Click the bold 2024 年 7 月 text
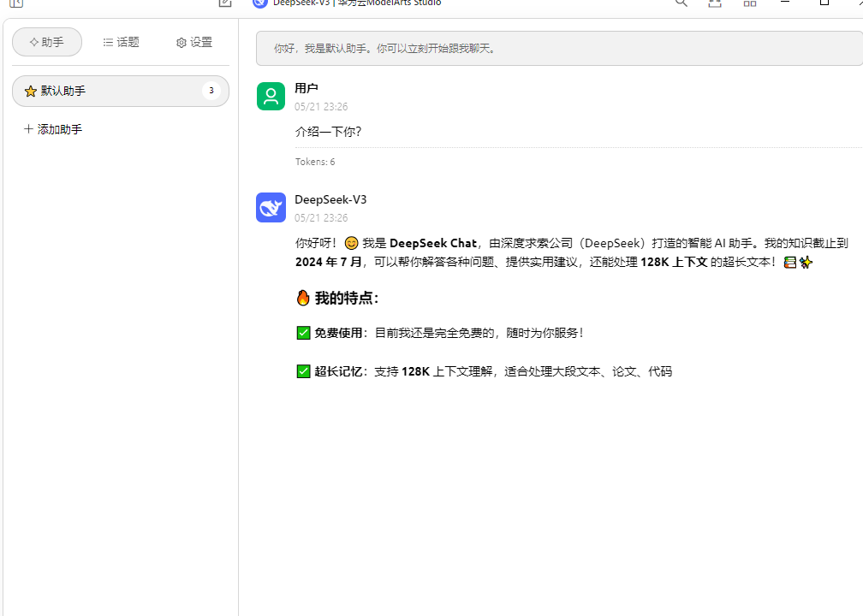863x616 pixels. 329,262
